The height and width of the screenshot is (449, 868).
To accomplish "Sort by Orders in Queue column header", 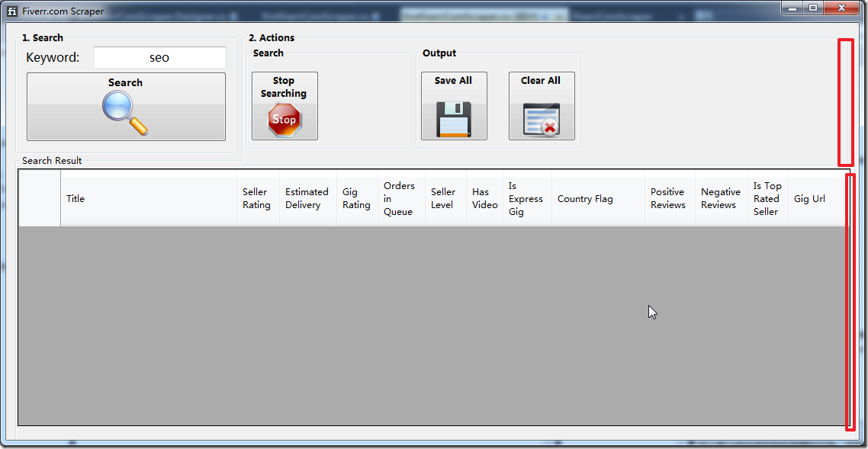I will click(x=401, y=198).
